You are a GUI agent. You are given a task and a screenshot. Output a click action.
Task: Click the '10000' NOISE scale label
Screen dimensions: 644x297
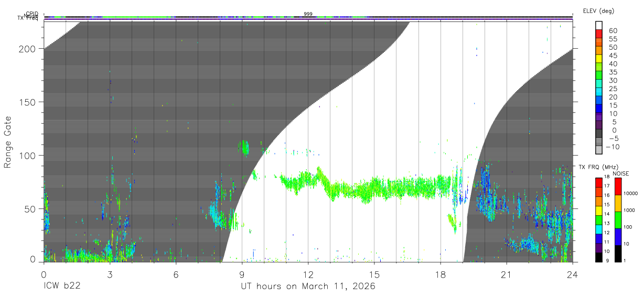tap(631, 193)
